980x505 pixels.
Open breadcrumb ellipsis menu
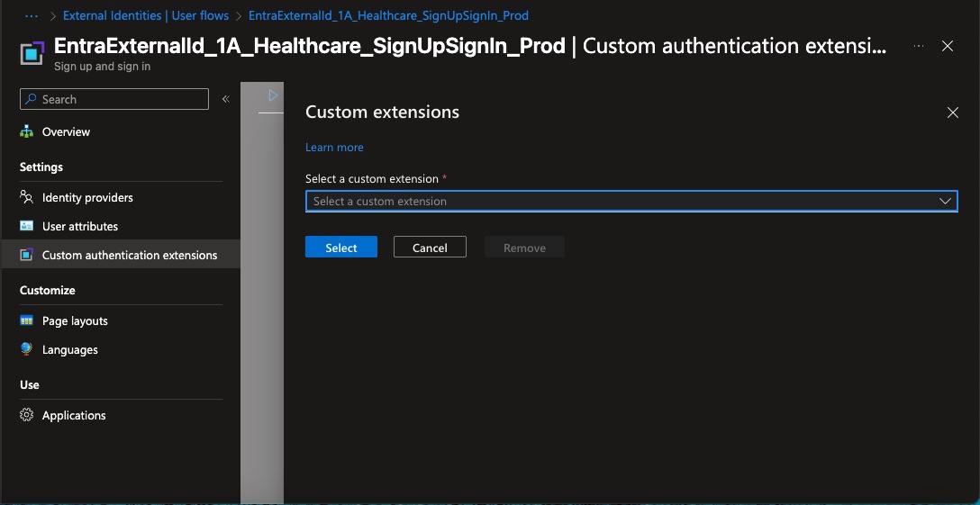[32, 15]
